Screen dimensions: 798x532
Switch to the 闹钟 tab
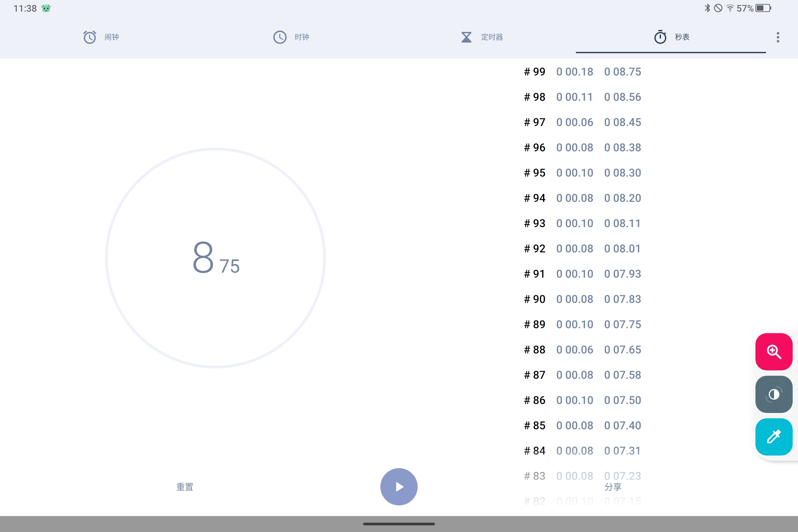pos(112,37)
